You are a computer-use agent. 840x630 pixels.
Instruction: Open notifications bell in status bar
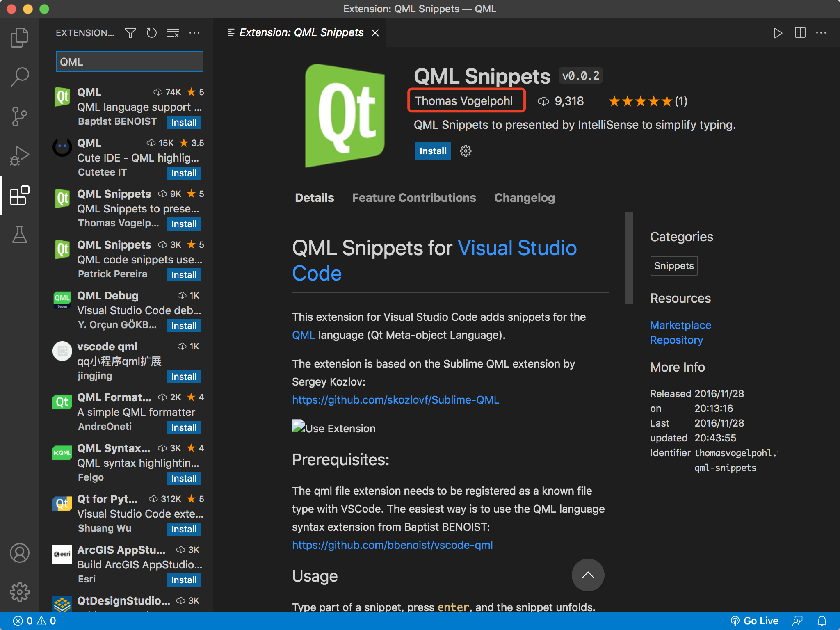(822, 621)
